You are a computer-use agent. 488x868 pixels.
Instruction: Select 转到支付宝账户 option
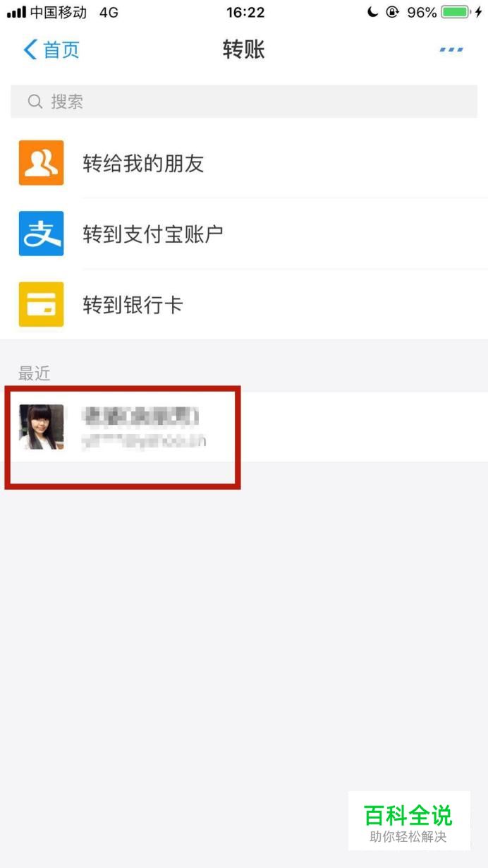(244, 234)
